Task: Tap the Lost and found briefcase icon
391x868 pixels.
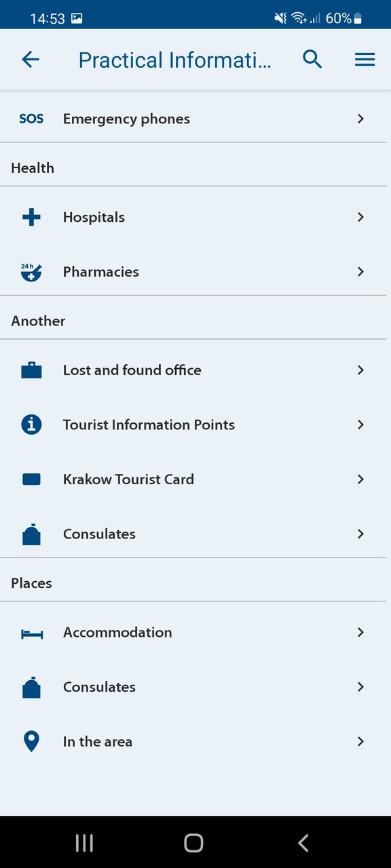Action: [x=31, y=370]
